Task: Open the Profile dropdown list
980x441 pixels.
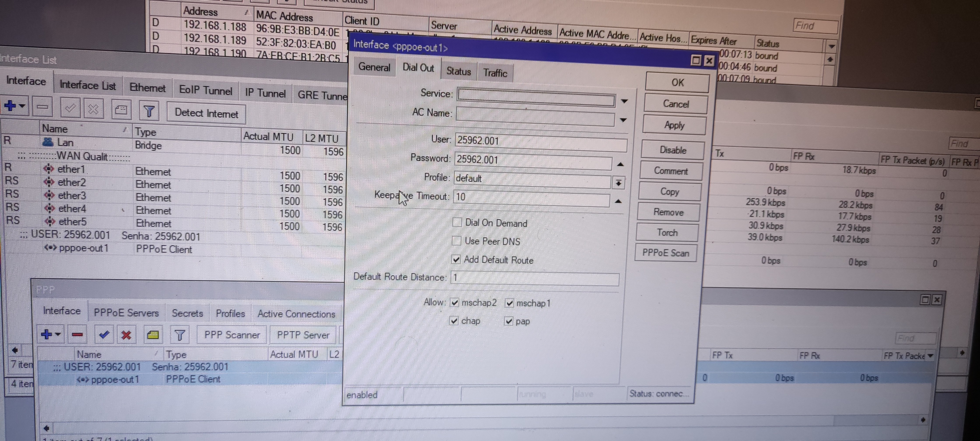Action: (x=619, y=183)
